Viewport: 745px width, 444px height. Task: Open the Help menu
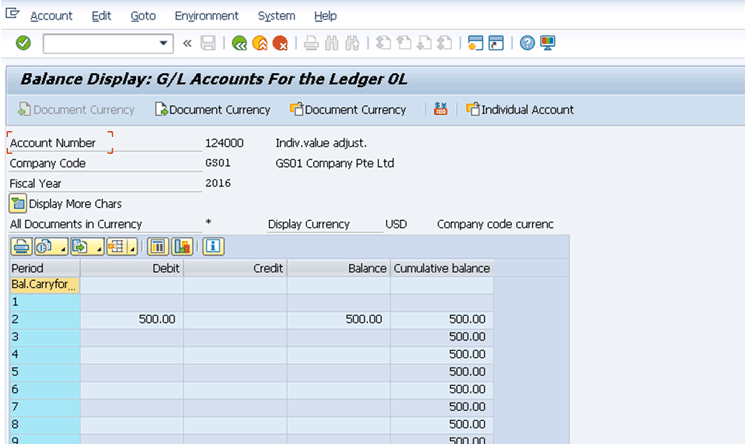tap(325, 16)
